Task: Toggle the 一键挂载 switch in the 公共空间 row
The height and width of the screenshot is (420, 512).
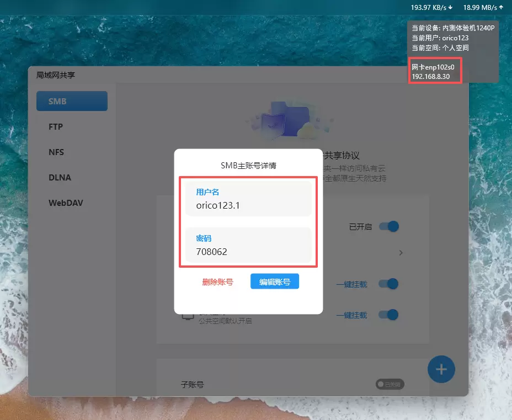Action: pyautogui.click(x=388, y=315)
